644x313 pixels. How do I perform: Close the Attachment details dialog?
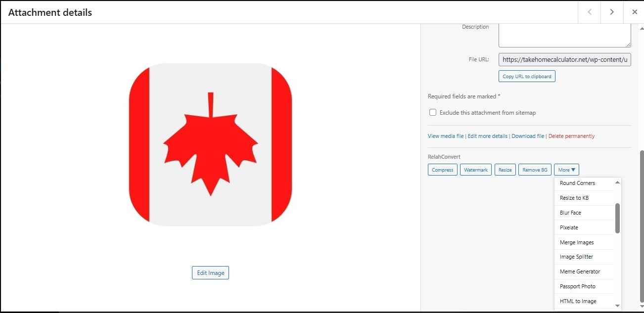point(634,12)
